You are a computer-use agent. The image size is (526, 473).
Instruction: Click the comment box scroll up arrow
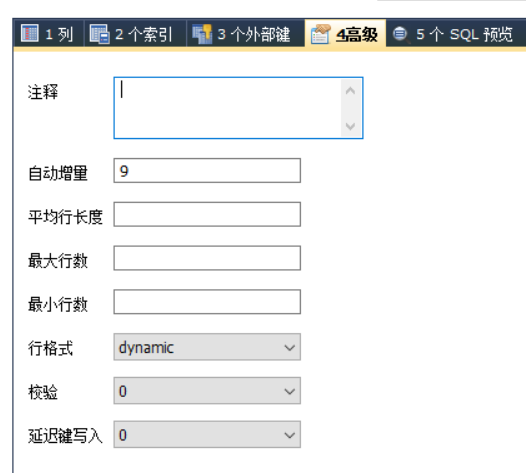click(351, 91)
